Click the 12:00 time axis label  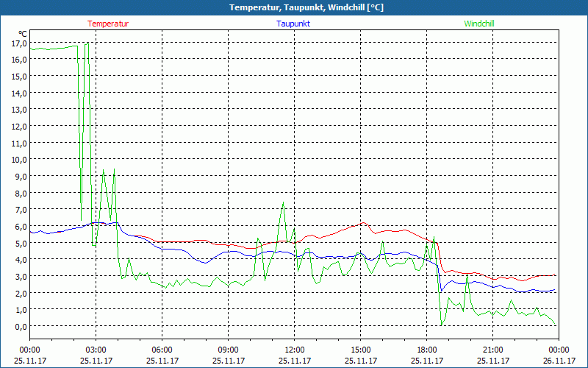[x=295, y=350]
